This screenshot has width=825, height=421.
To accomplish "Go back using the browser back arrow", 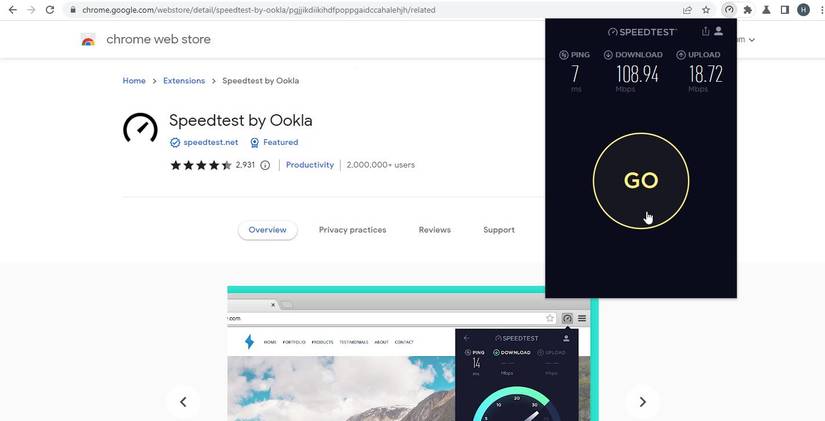I will (x=13, y=9).
